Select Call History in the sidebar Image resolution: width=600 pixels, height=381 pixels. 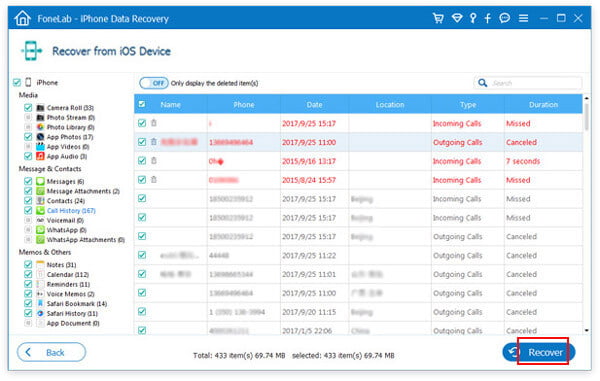[x=71, y=210]
